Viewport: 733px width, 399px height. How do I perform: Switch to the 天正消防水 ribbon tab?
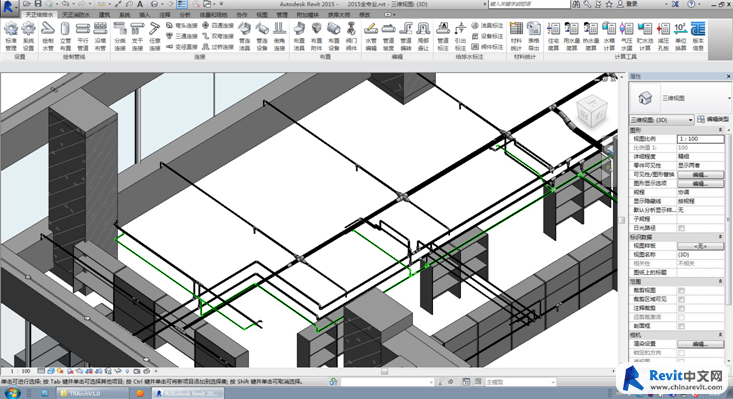coord(76,14)
